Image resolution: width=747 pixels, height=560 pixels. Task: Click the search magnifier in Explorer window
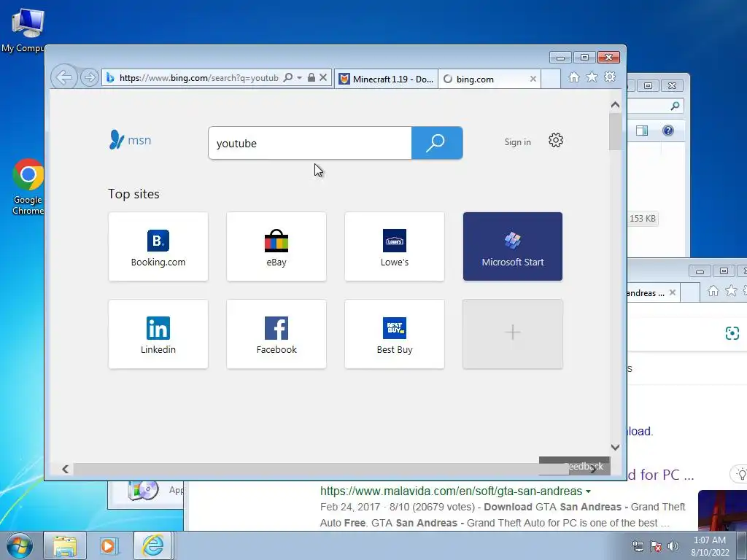[675, 106]
